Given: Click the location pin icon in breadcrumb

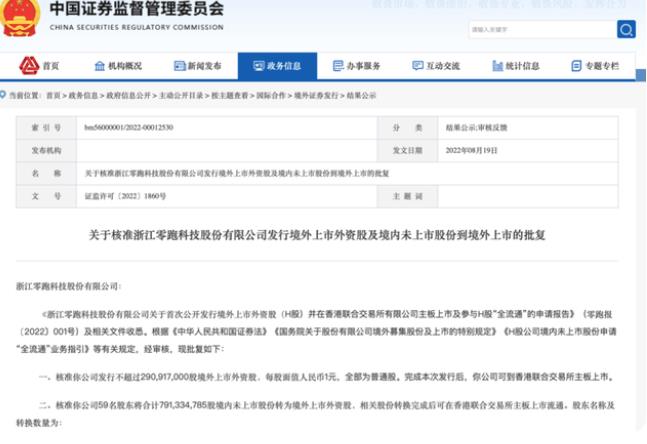Looking at the screenshot, I should [3, 95].
